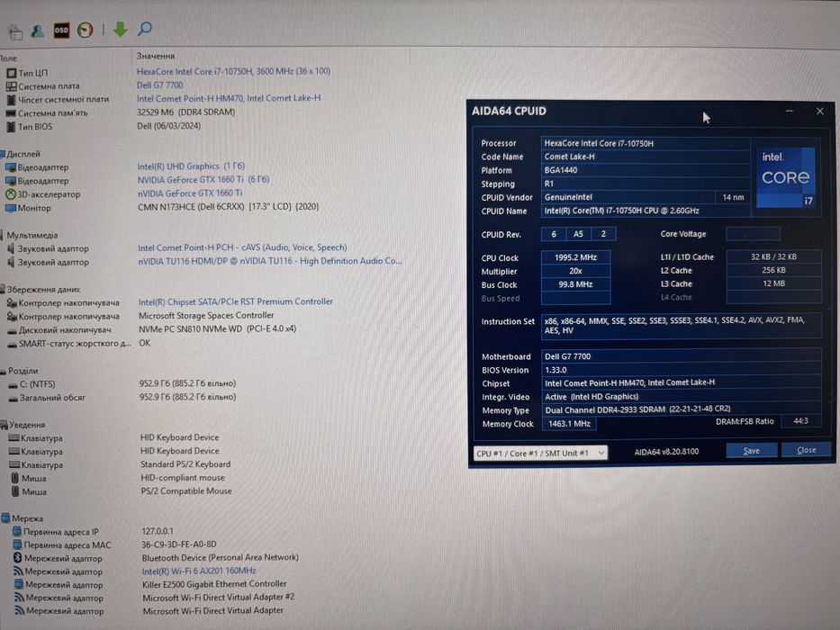The image size is (840, 630).
Task: Click the user silhouette toolbar icon
Action: click(x=38, y=31)
